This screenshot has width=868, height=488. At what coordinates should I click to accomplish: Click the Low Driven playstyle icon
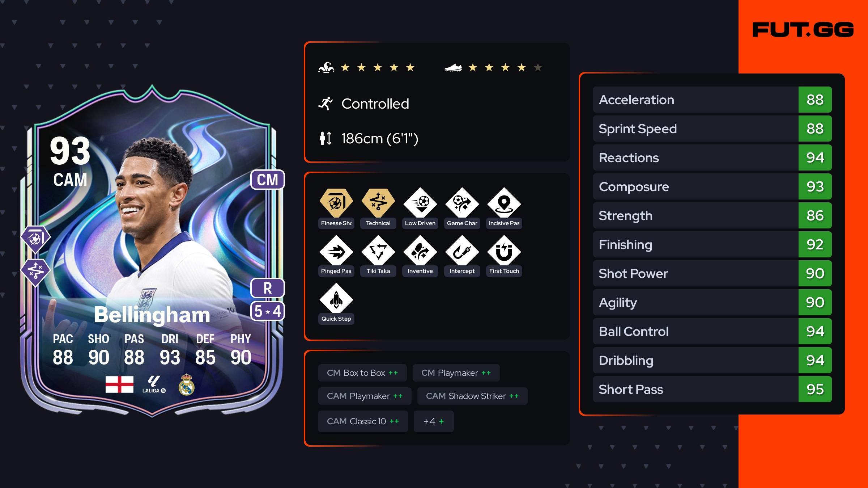[420, 202]
